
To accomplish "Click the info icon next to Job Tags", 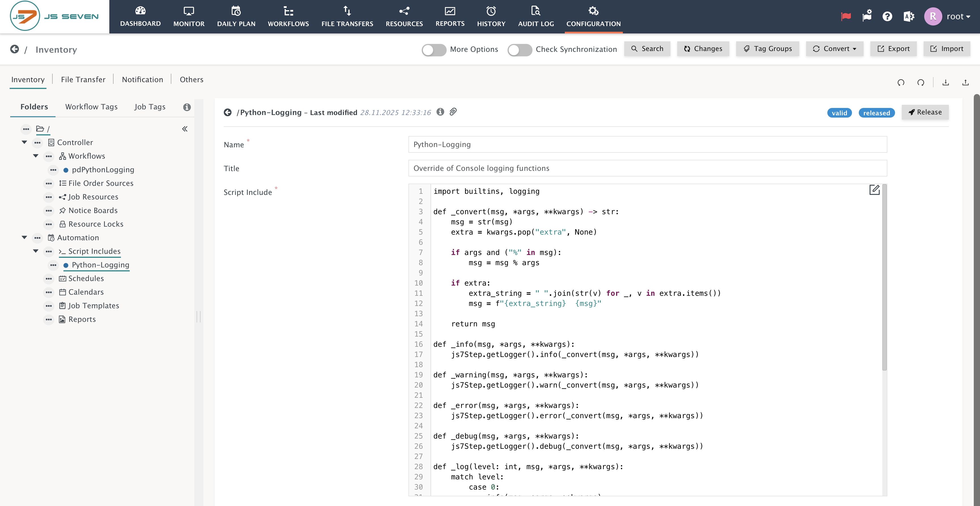I will [x=187, y=107].
